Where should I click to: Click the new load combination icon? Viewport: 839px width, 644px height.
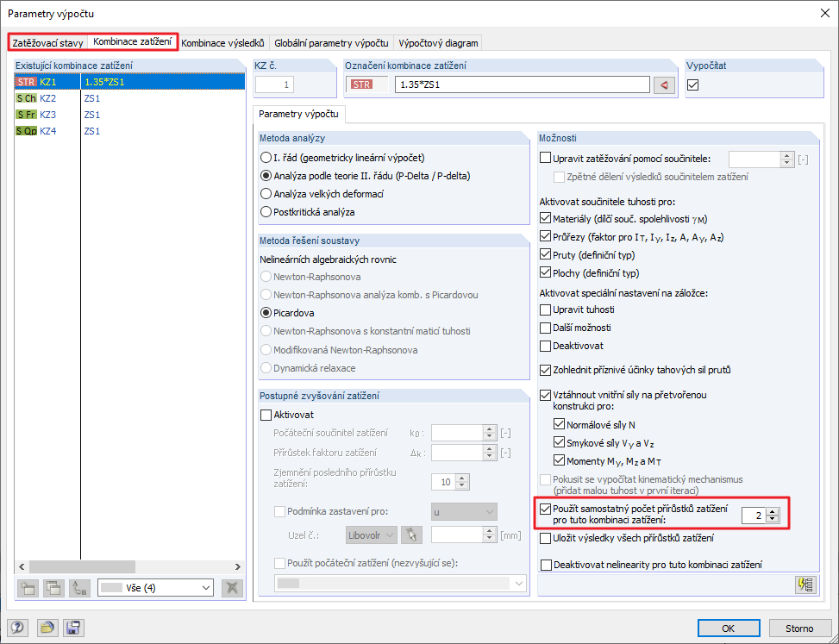coord(28,588)
